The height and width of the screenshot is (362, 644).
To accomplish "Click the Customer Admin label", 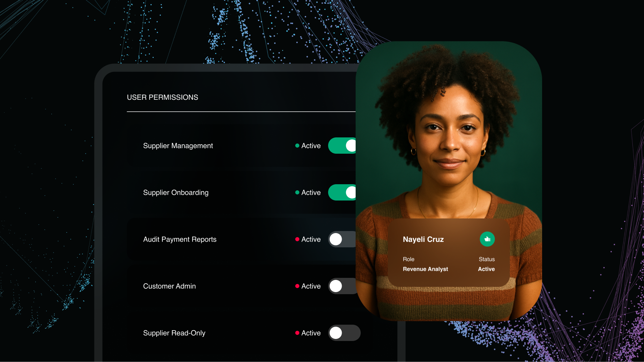I will click(169, 286).
